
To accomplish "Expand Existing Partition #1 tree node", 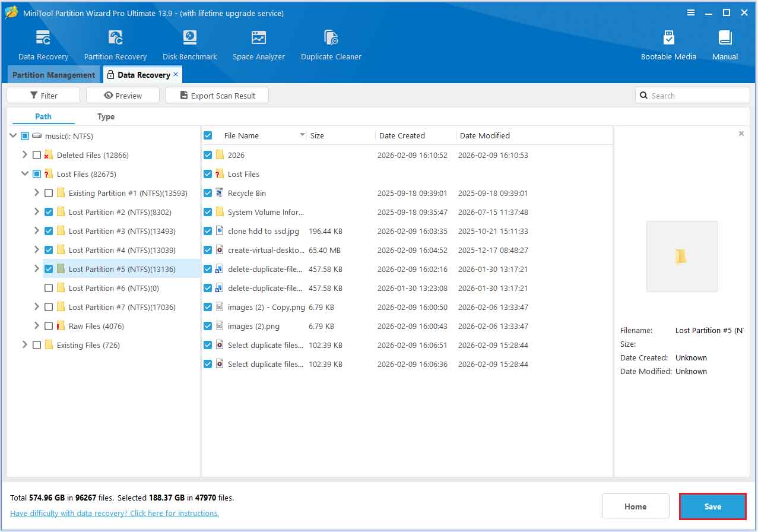I will (x=37, y=193).
